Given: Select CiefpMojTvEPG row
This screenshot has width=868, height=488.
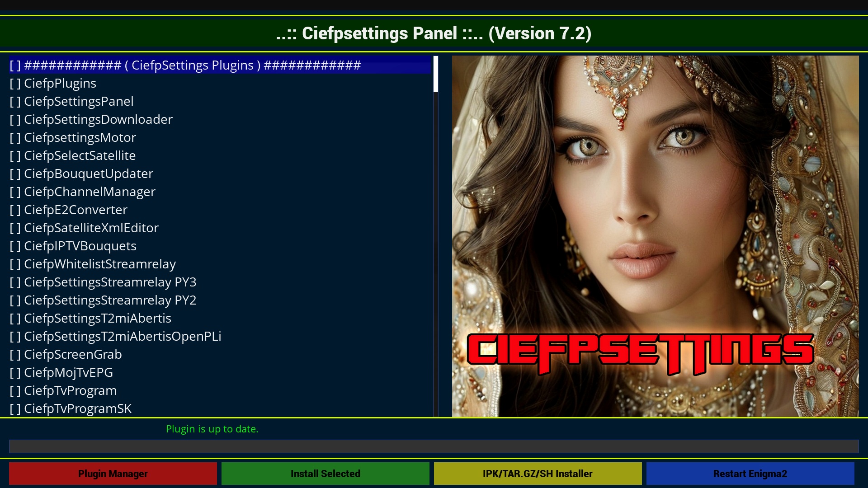Looking at the screenshot, I should coord(221,372).
